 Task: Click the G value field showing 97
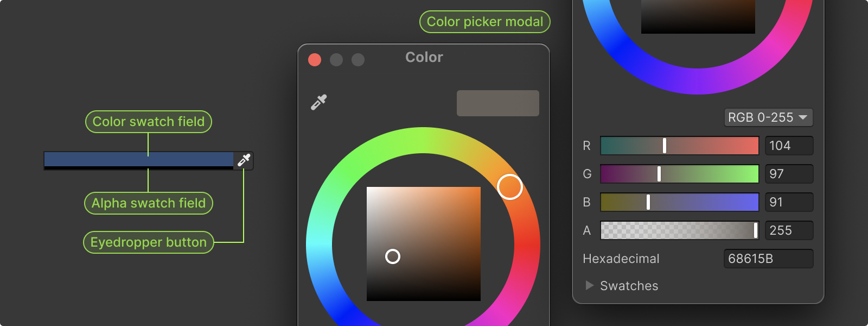(789, 174)
